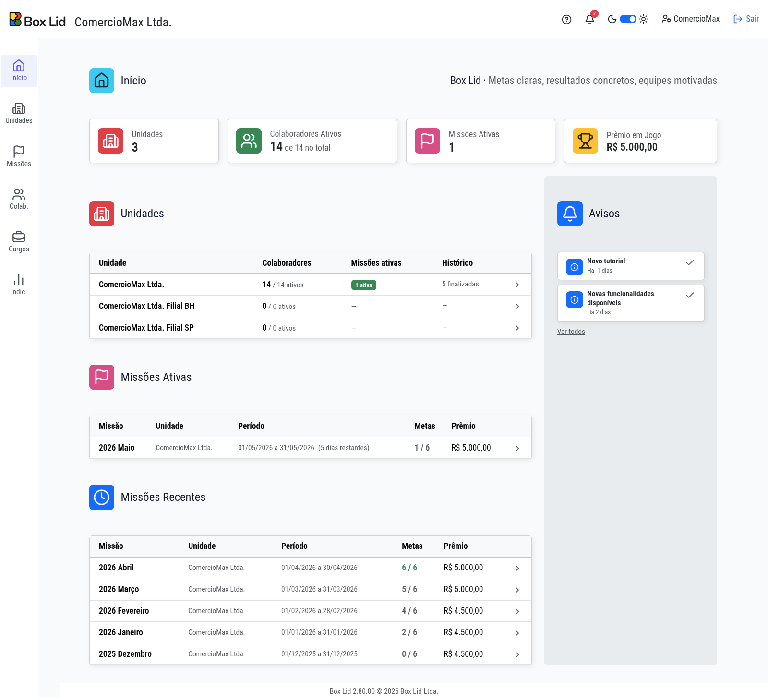This screenshot has height=700, width=768.
Task: Open 2026 Fevereiro mission chevron
Action: click(517, 611)
